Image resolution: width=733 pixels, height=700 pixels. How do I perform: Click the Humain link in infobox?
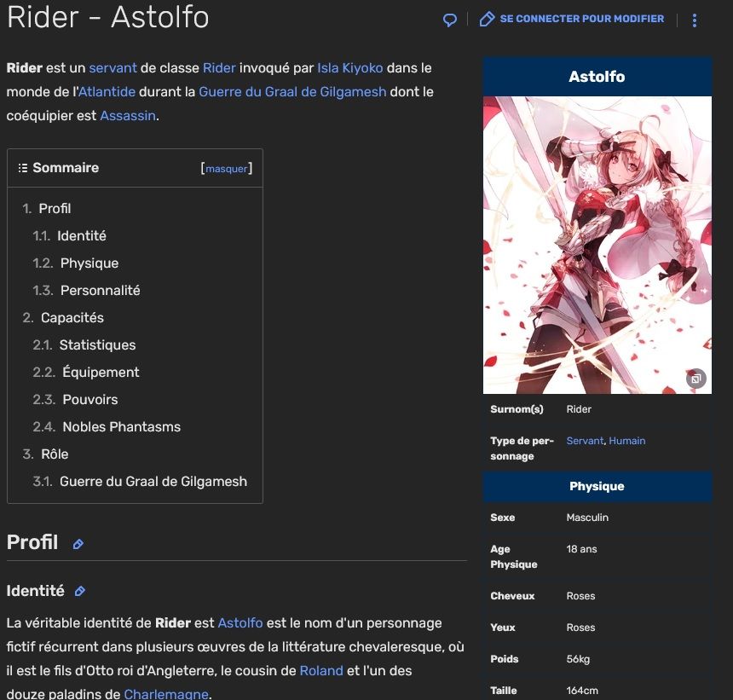click(626, 441)
